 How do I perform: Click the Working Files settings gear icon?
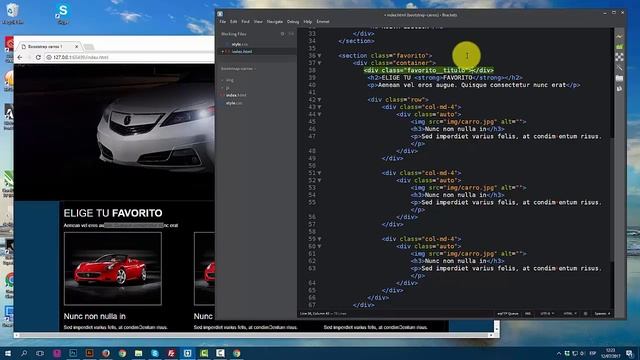pyautogui.click(x=282, y=34)
